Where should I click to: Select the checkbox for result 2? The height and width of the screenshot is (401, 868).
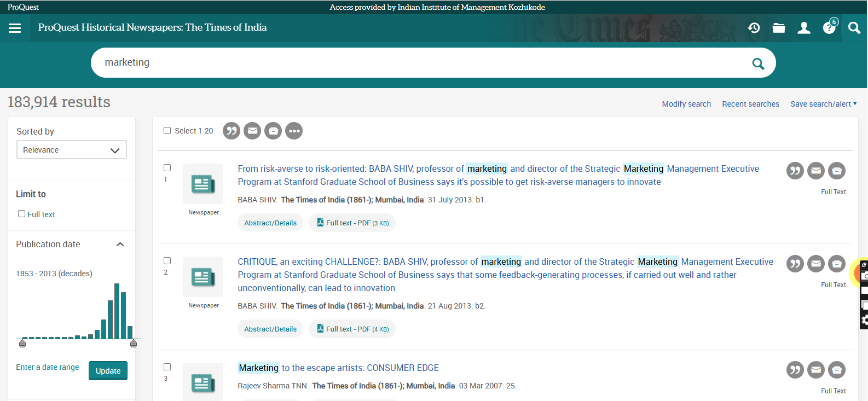167,261
